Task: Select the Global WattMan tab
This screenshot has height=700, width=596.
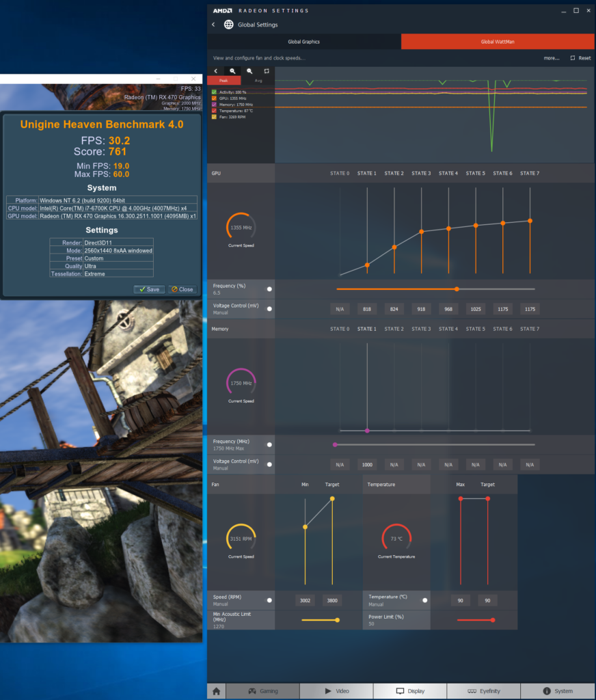Action: (498, 42)
